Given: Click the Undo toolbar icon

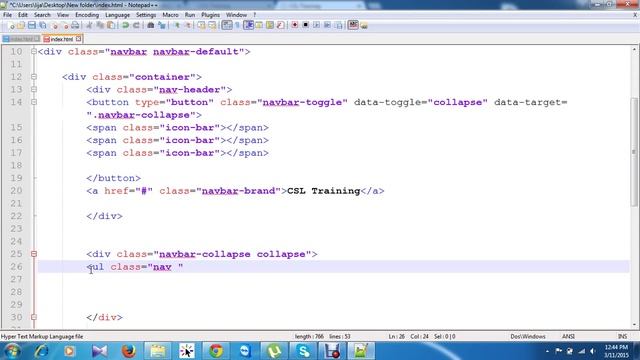Looking at the screenshot, I should tap(125, 25).
